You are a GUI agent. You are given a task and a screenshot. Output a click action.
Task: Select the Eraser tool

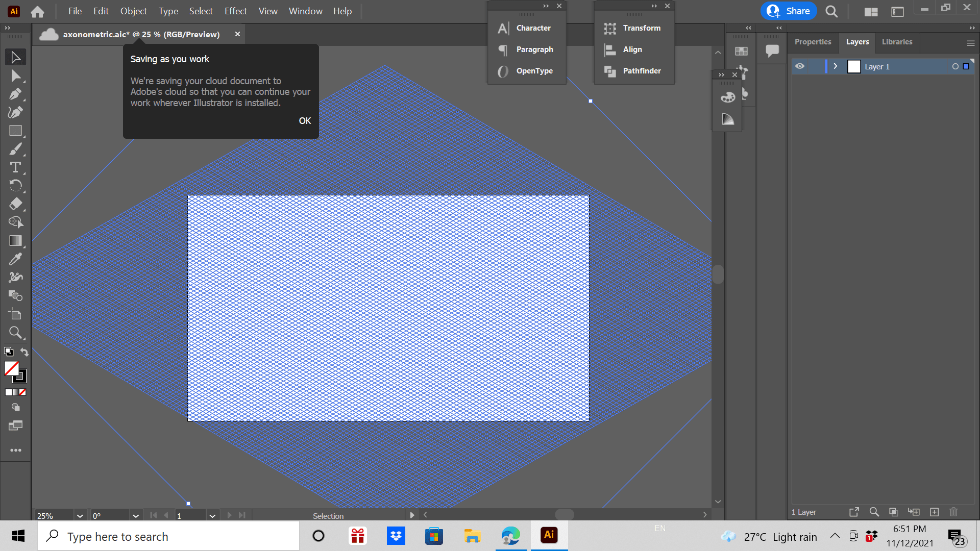pos(15,204)
